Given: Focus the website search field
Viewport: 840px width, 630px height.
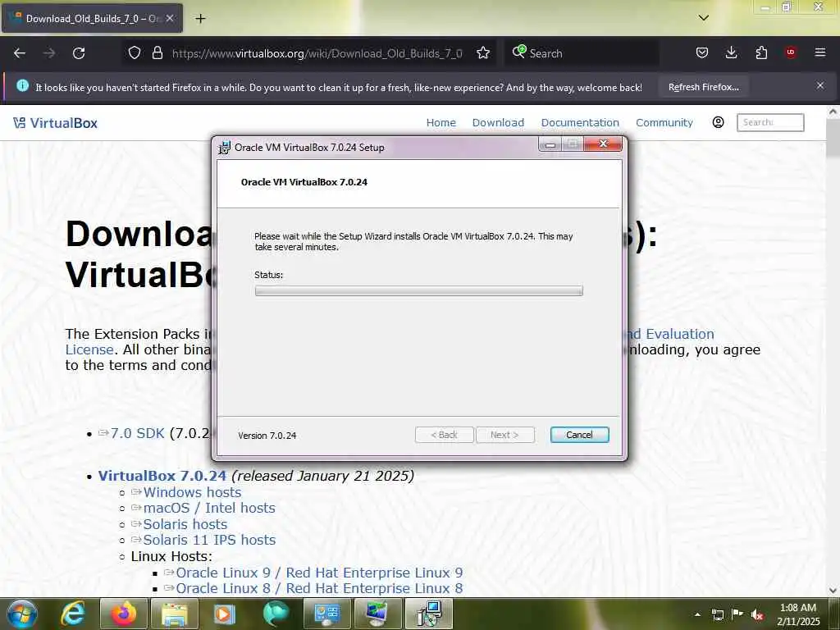Looking at the screenshot, I should 770,122.
